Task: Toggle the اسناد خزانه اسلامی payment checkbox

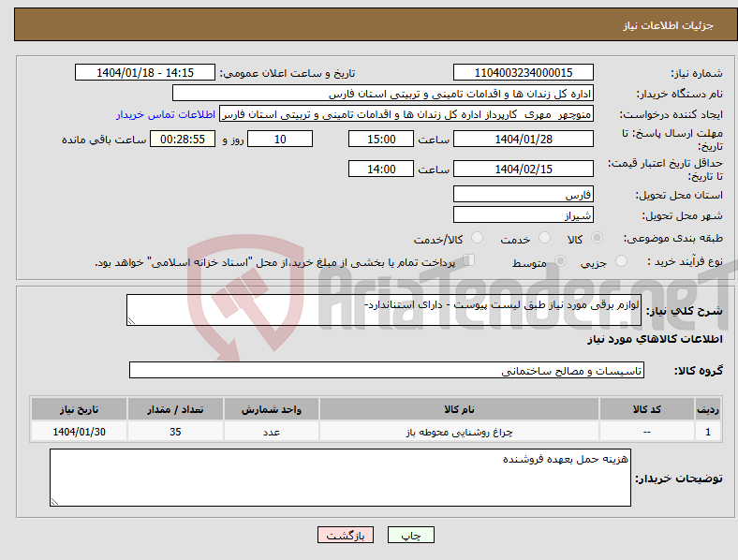Action: click(x=468, y=260)
